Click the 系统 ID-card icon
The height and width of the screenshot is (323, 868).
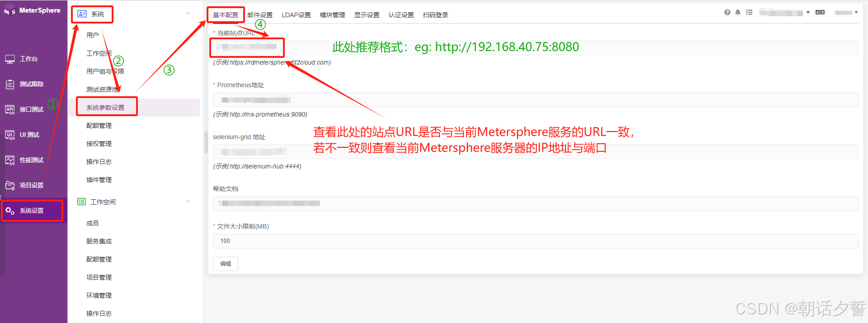point(82,14)
